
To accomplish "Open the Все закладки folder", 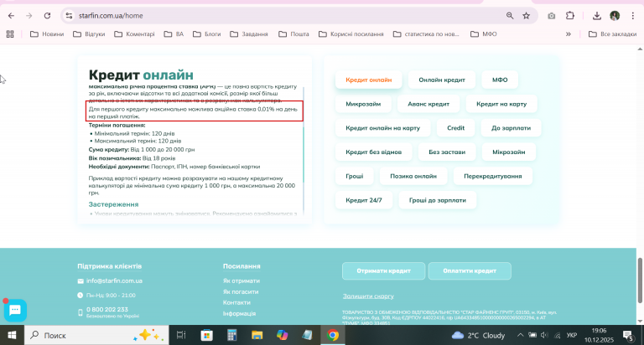I will tap(612, 34).
